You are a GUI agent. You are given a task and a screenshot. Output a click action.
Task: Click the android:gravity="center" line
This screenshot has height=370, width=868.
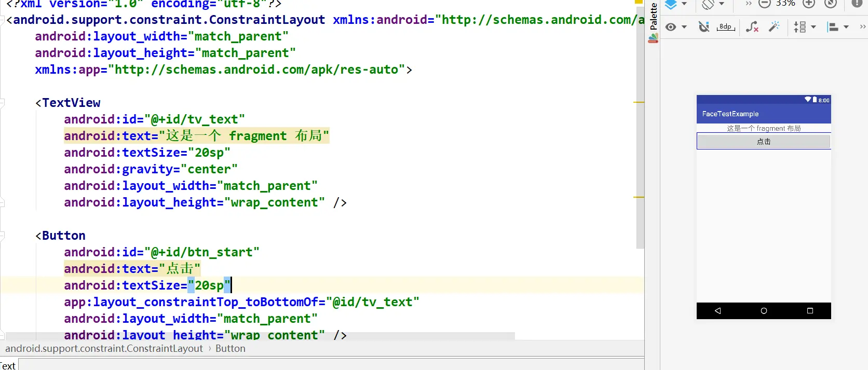[x=151, y=169]
